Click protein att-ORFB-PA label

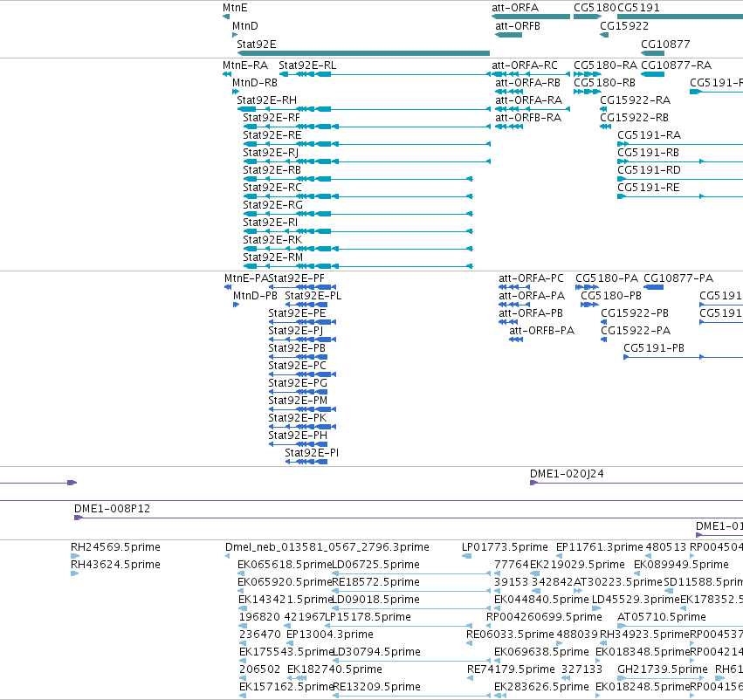click(x=541, y=330)
